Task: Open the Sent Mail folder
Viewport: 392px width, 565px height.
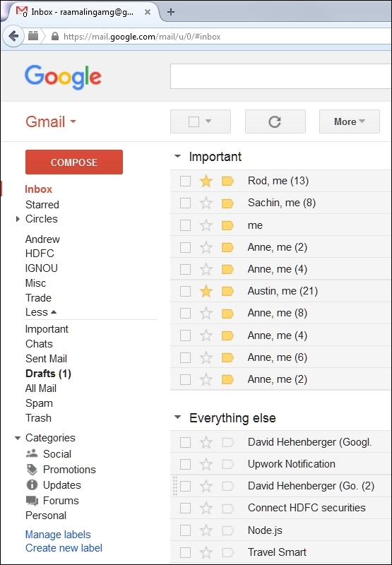Action: click(x=46, y=359)
